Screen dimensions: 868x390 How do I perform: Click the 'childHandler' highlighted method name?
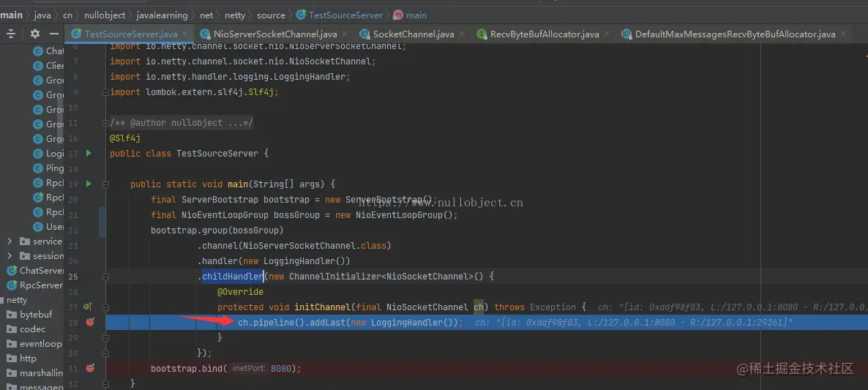pyautogui.click(x=233, y=276)
